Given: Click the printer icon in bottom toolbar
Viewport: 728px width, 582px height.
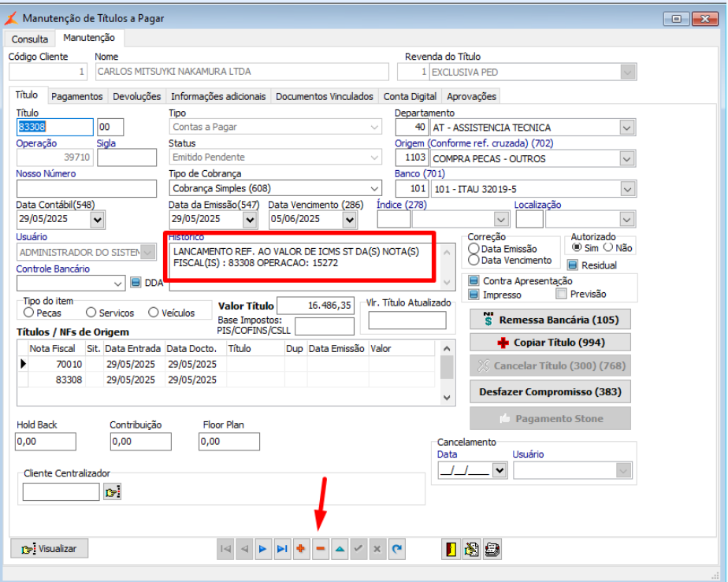Looking at the screenshot, I should click(492, 550).
